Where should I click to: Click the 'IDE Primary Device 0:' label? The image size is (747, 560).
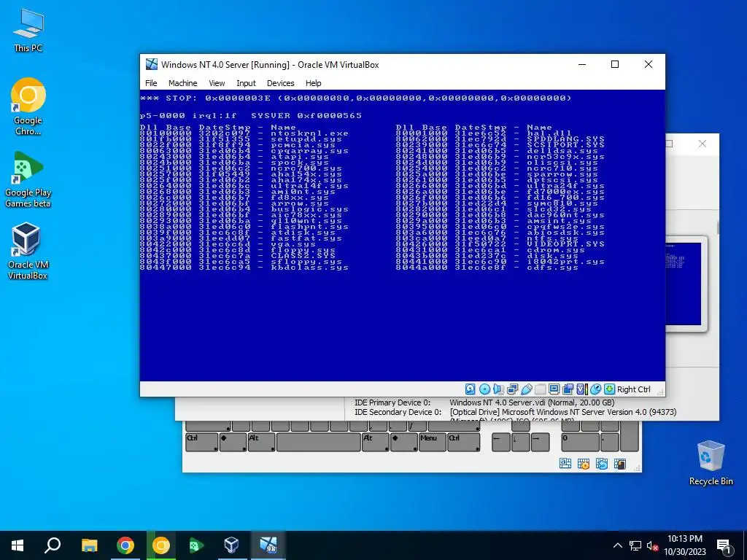pyautogui.click(x=392, y=402)
